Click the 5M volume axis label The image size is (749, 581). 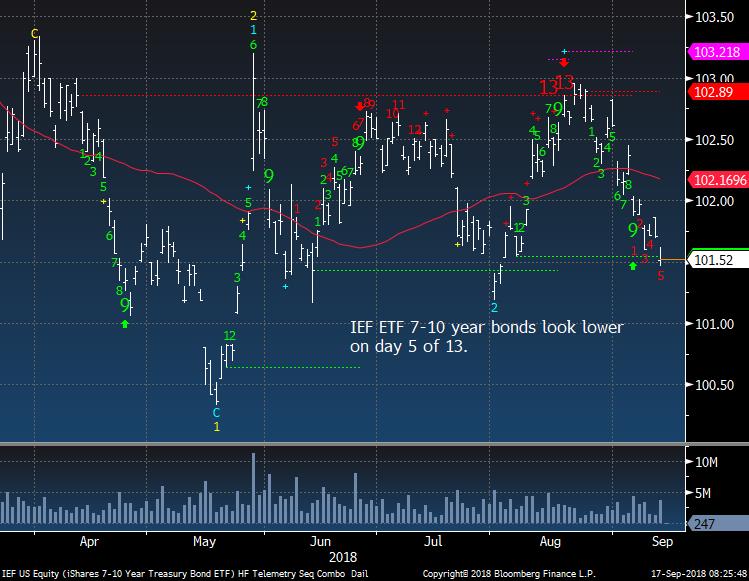coord(703,493)
